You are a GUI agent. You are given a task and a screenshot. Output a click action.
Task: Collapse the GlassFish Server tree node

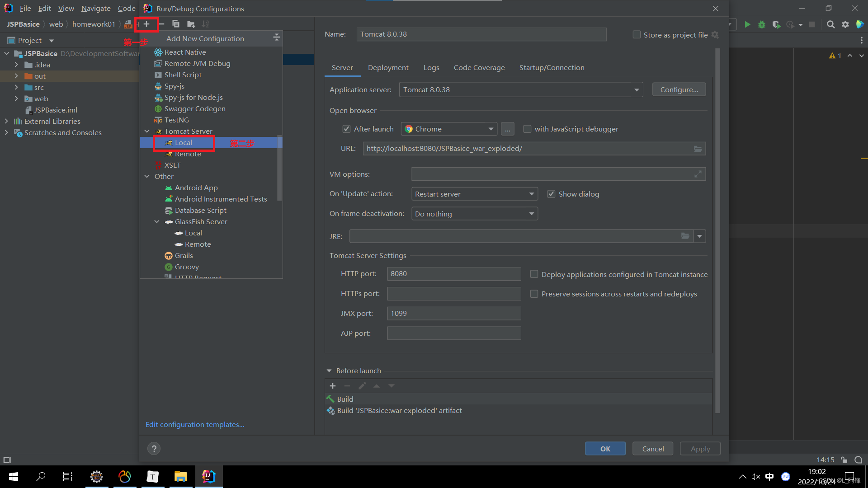pos(157,222)
